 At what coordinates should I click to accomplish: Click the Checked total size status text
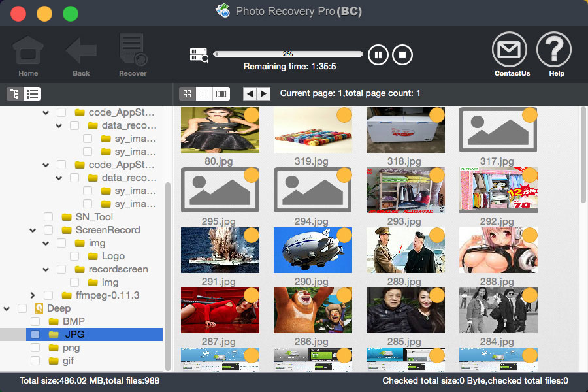[475, 381]
